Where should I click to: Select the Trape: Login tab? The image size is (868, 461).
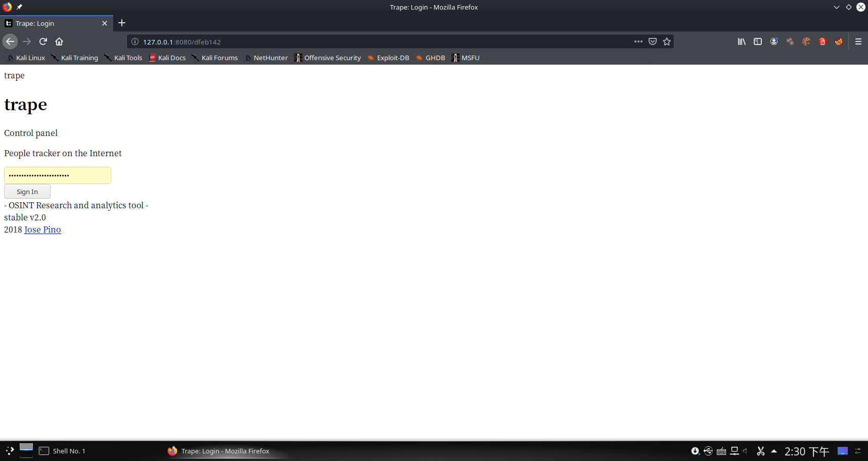[57, 23]
